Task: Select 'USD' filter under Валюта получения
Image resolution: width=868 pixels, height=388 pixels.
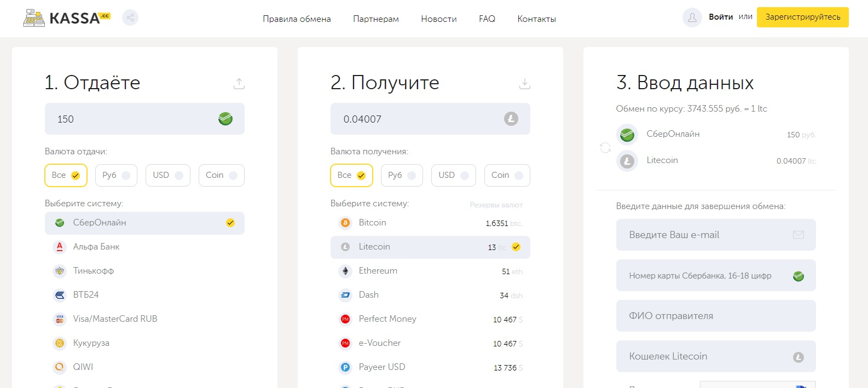Action: (454, 175)
